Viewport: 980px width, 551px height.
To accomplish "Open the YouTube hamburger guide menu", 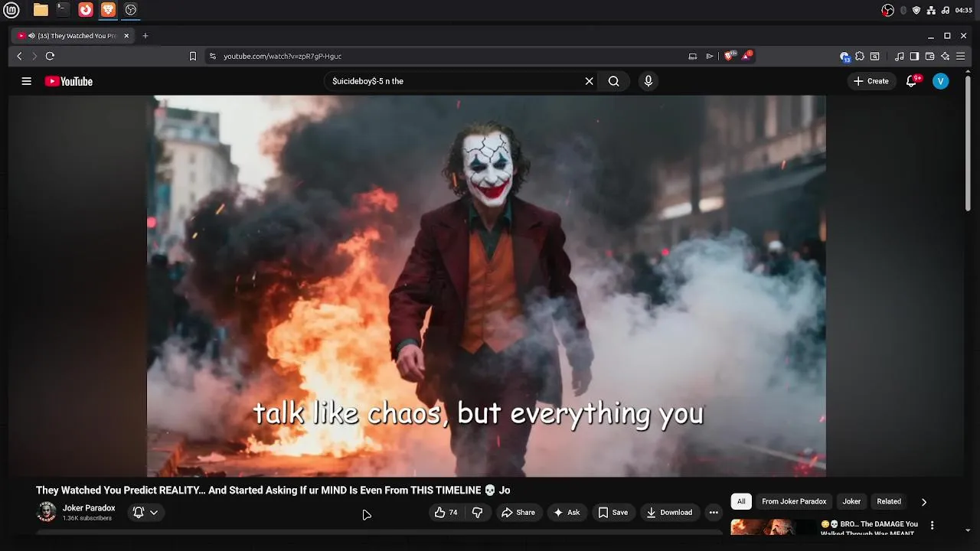I will [26, 81].
